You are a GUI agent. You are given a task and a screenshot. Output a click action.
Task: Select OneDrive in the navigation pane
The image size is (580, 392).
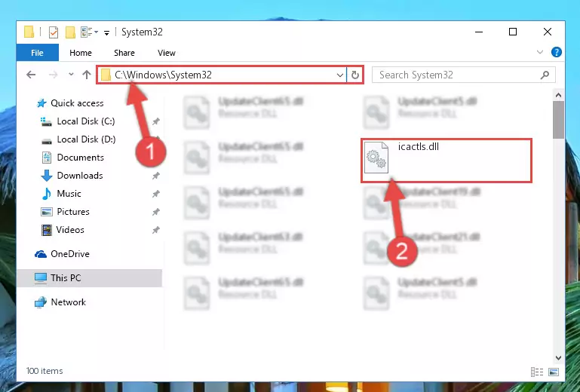[x=70, y=254]
